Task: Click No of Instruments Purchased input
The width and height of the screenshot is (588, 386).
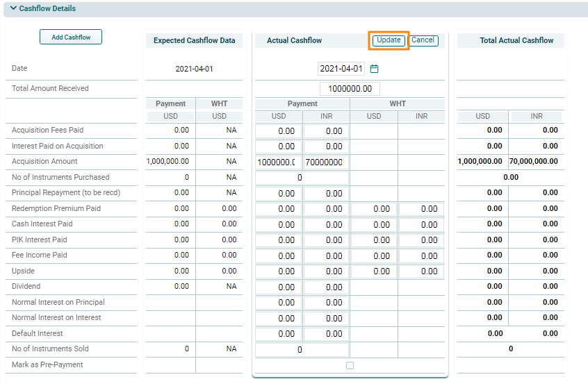Action: click(302, 178)
